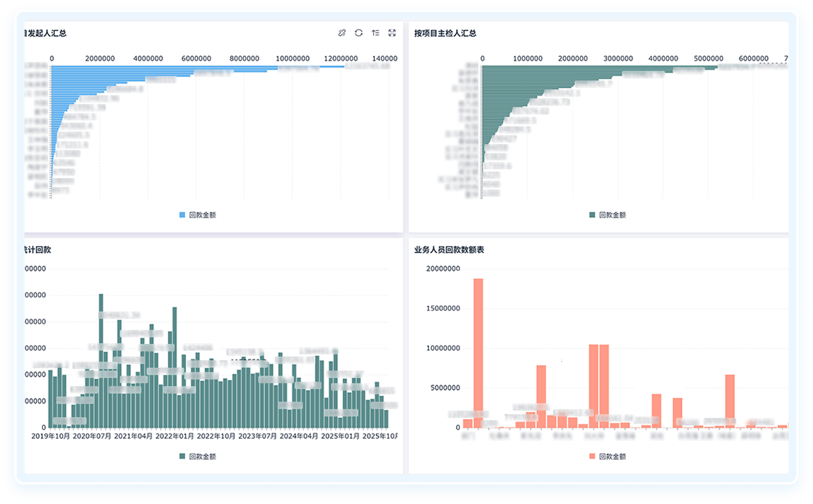Click the longest blue horizontal bar
This screenshot has height=504, width=813.
197,66
